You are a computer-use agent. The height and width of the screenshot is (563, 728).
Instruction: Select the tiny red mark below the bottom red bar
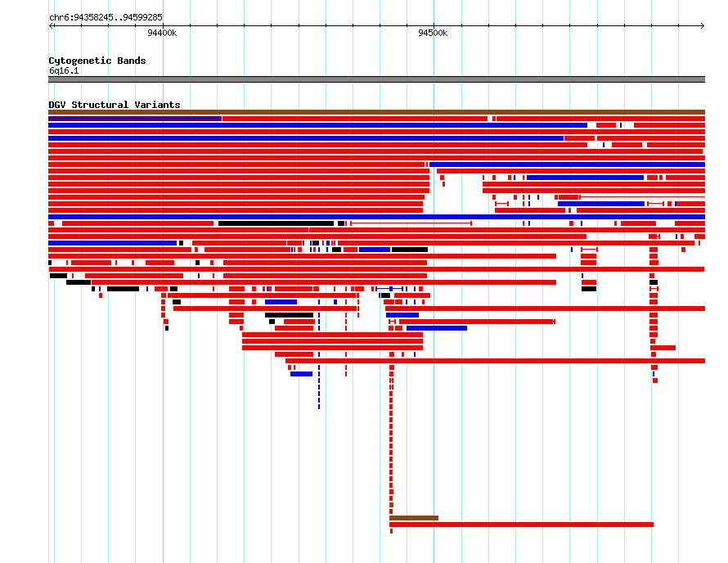(391, 531)
